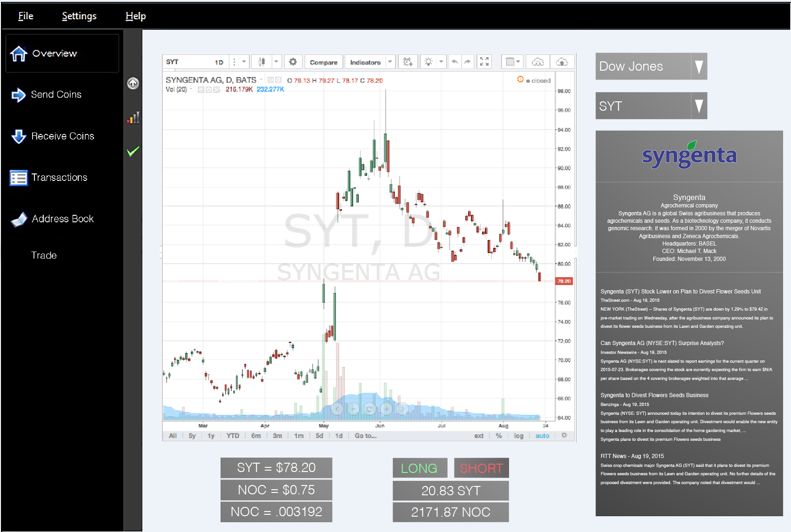The image size is (791, 532).
Task: Expand the SYNGENTA AG series title arrow
Action: point(261,80)
